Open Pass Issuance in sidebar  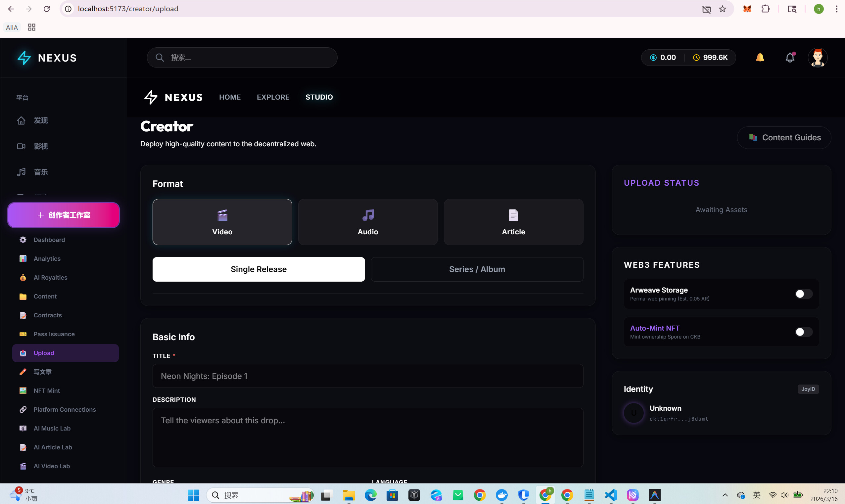65,334
